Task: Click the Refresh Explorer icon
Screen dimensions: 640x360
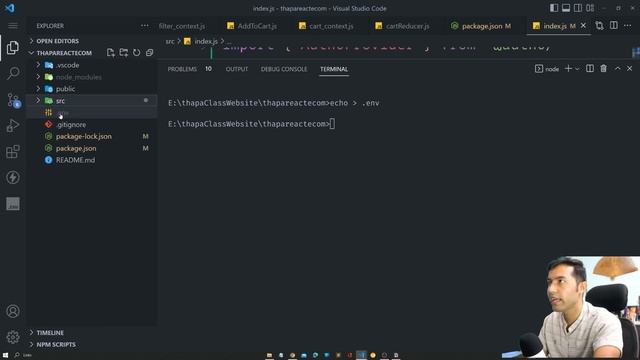Action: coord(137,53)
